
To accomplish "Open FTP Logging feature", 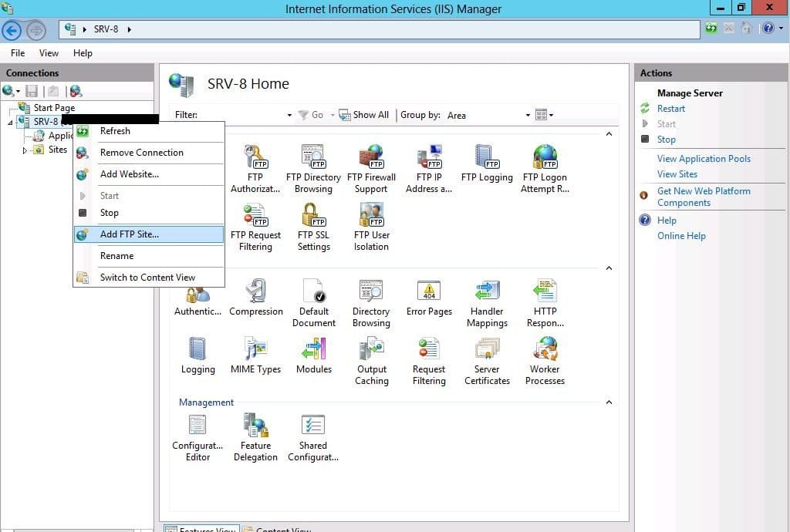I will pos(487,163).
